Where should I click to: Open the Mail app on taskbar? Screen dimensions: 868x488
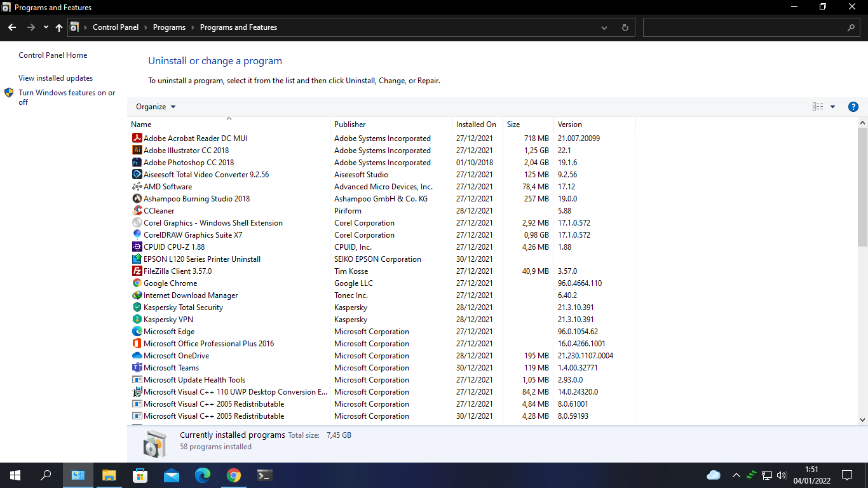(171, 475)
